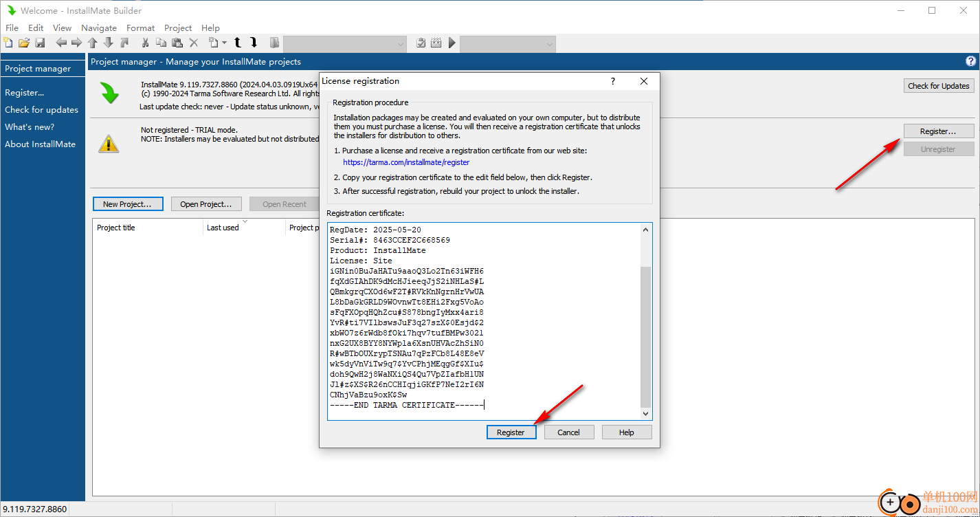The height and width of the screenshot is (517, 980).
Task: Click the Open Recent button
Action: click(285, 204)
